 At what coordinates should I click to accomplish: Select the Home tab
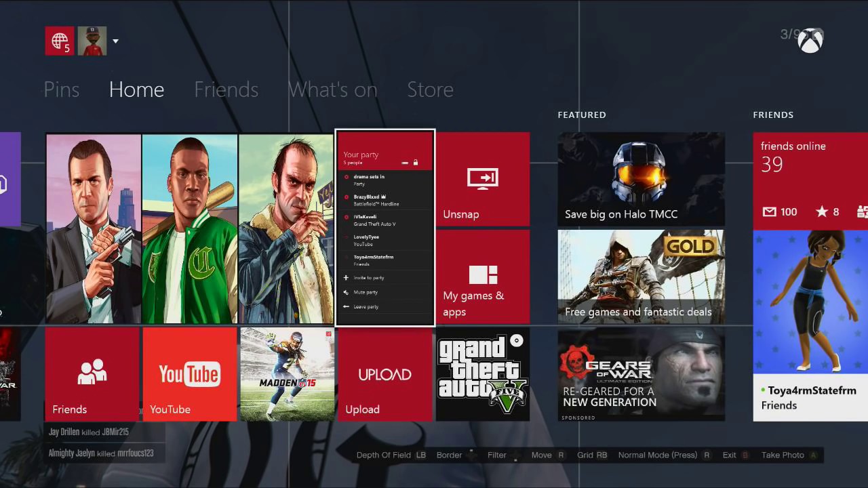pos(136,89)
